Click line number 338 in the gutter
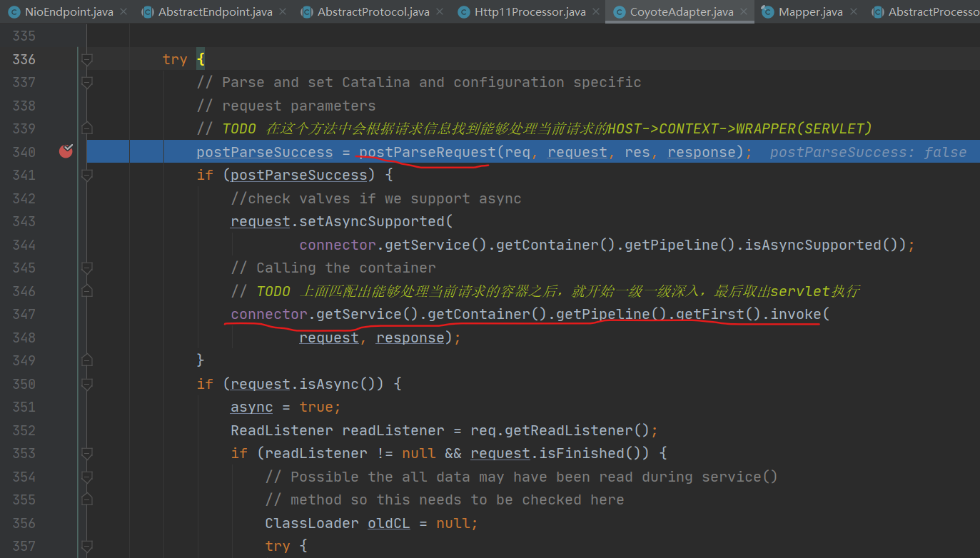Viewport: 980px width, 558px height. 24,106
